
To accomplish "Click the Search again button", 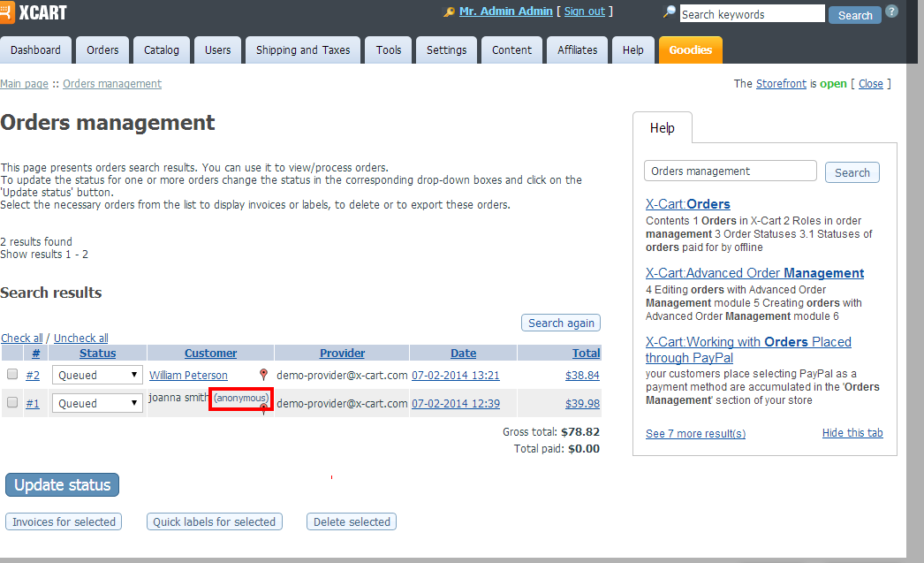I will [x=561, y=323].
